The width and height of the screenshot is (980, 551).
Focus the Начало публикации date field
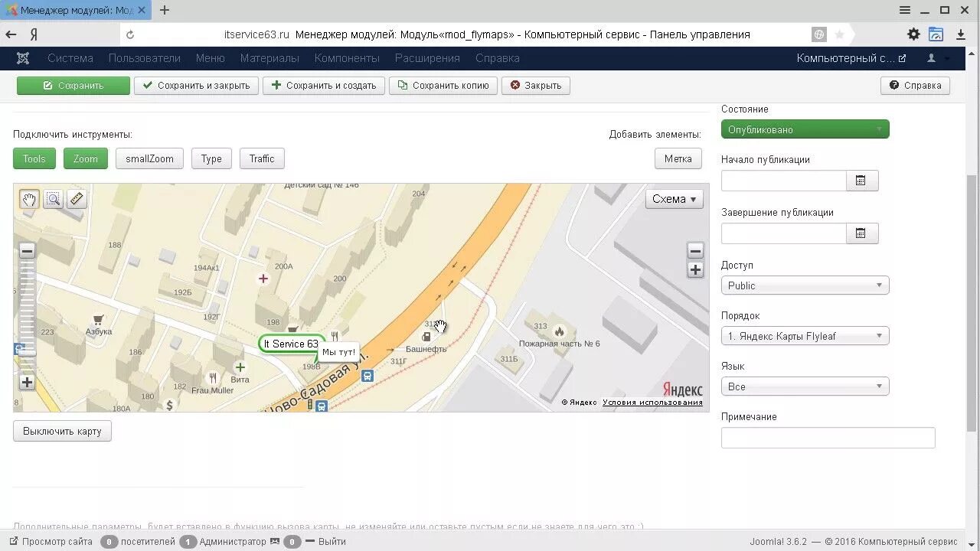(x=783, y=181)
